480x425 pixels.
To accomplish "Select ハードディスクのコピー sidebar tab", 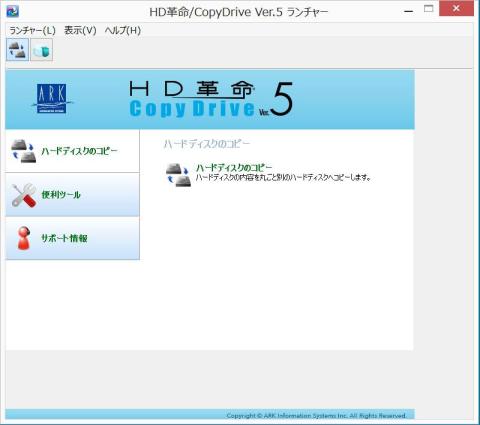I will [72, 151].
